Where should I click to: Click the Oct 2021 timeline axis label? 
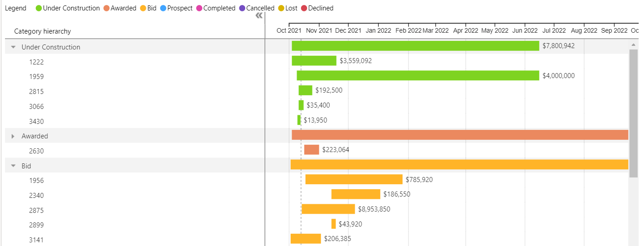(289, 30)
